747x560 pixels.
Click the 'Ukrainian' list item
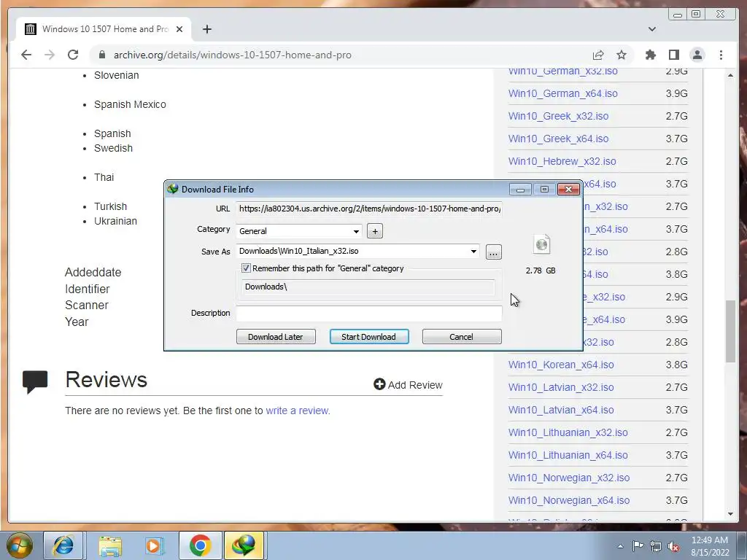tap(115, 221)
